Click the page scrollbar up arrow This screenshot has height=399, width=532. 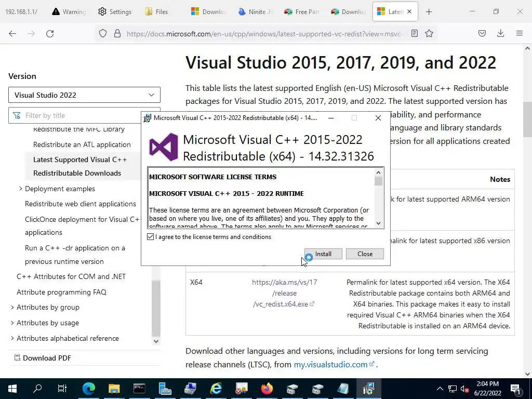tap(527, 48)
